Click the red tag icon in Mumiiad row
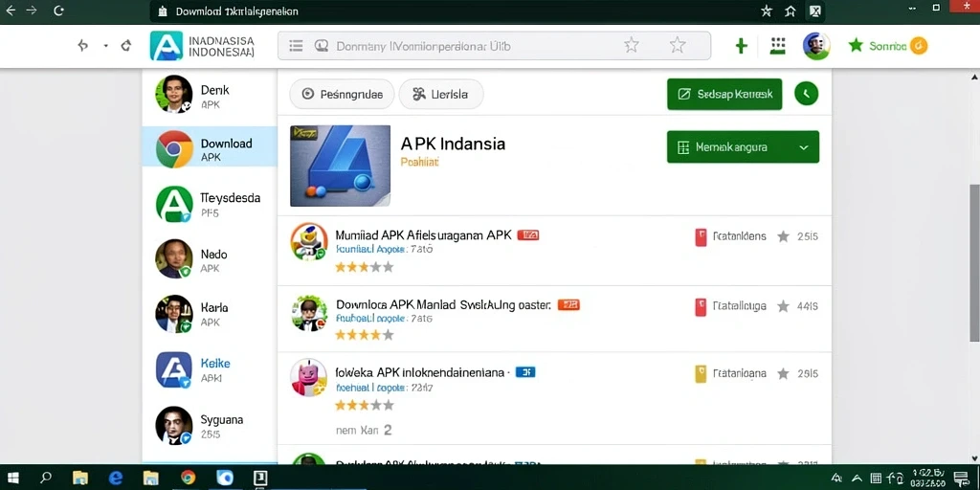 coord(701,237)
